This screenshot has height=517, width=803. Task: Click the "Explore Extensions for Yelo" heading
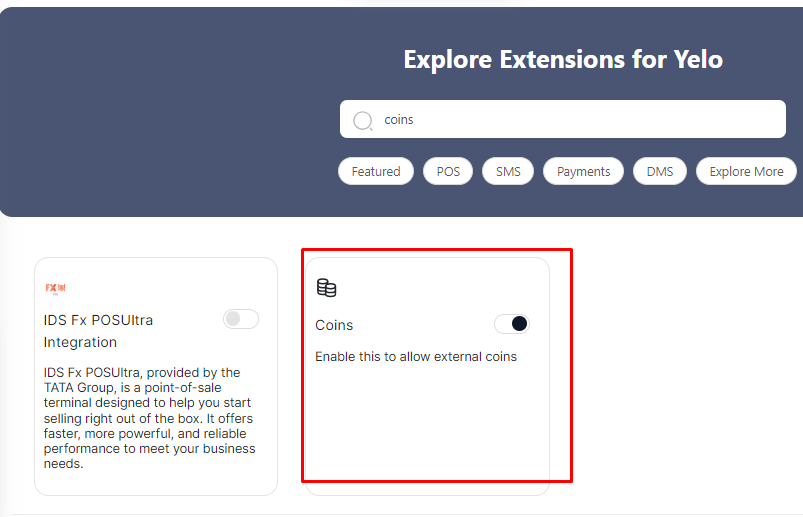pos(563,60)
